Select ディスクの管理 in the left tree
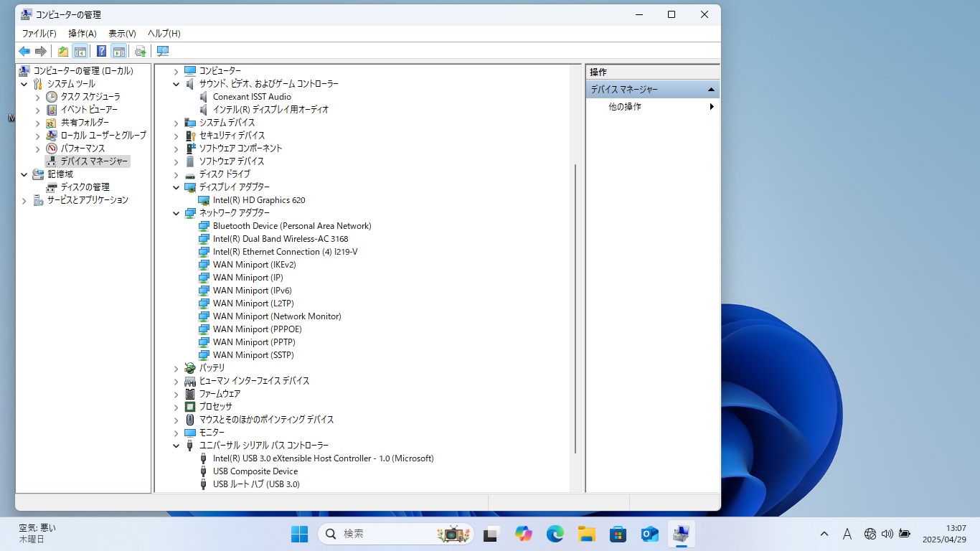980x551 pixels. [x=85, y=187]
